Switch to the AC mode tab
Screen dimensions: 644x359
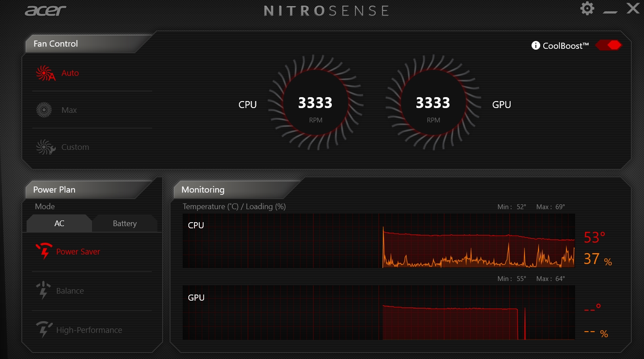[59, 224]
